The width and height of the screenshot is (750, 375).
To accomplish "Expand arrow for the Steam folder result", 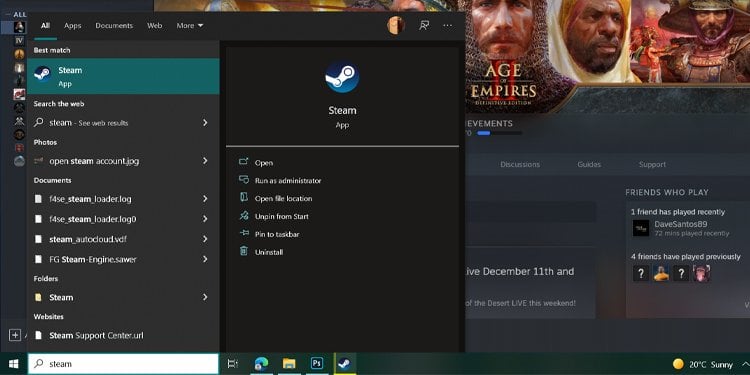I will pos(205,297).
